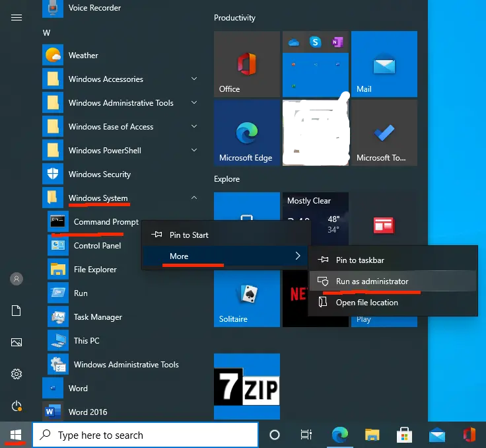Open the Command Prompt icon
486x448 pixels.
coord(58,221)
